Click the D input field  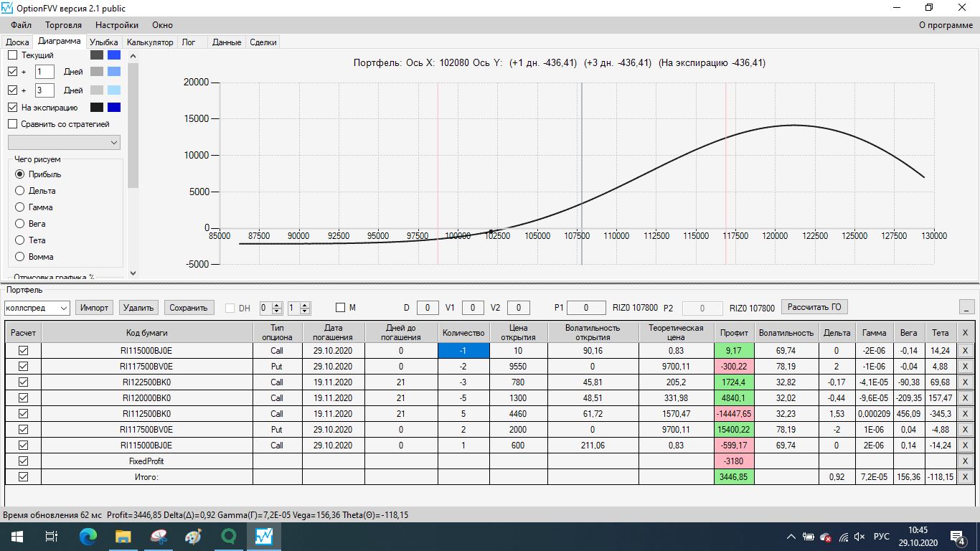[428, 308]
